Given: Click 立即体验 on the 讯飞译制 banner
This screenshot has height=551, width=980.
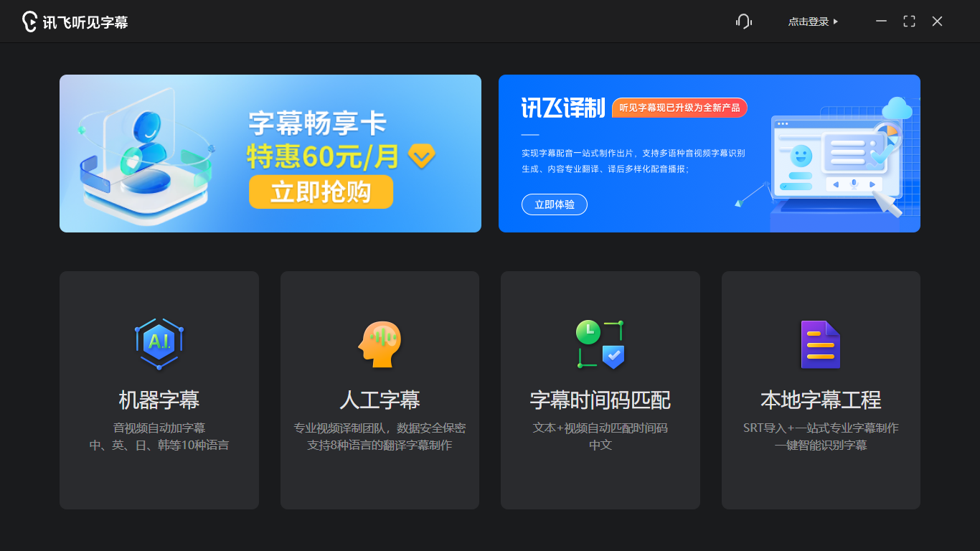Looking at the screenshot, I should (x=555, y=204).
